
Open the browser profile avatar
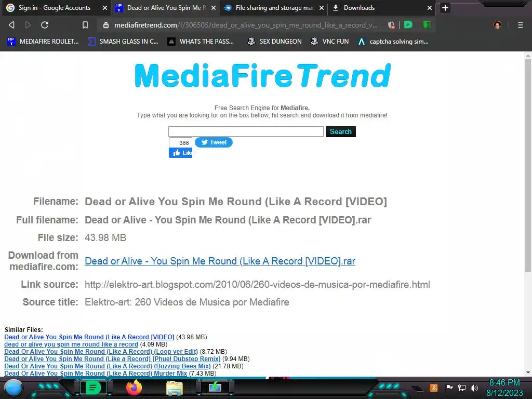497,25
